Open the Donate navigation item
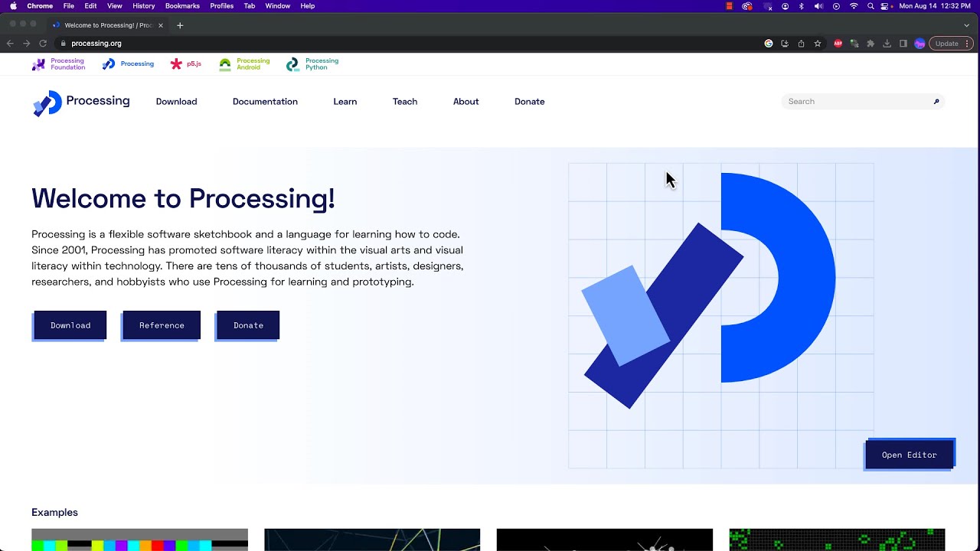 pos(530,102)
